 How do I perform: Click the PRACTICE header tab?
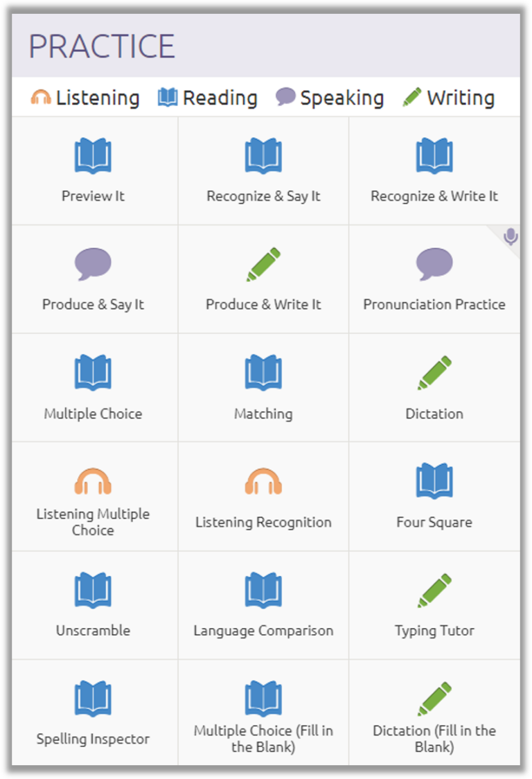click(102, 46)
